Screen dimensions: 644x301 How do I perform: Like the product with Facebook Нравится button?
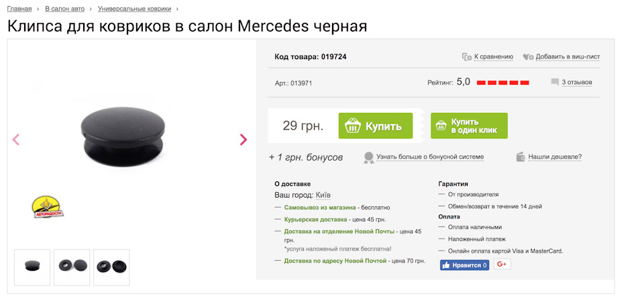[x=464, y=265]
